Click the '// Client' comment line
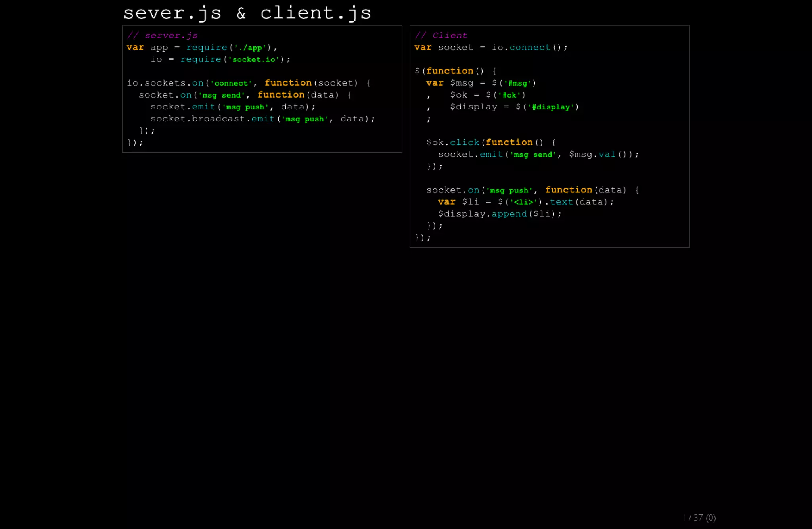This screenshot has width=812, height=529. click(x=441, y=35)
